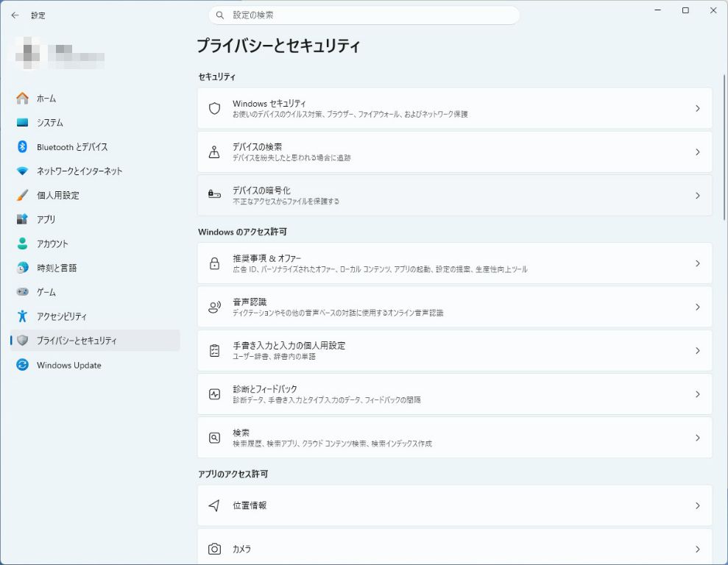Click the Windows セキュリティ shield icon
This screenshot has height=565, width=728.
point(214,108)
